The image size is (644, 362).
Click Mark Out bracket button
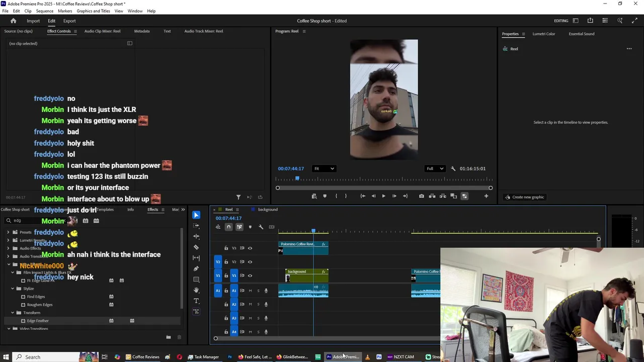pyautogui.click(x=346, y=196)
